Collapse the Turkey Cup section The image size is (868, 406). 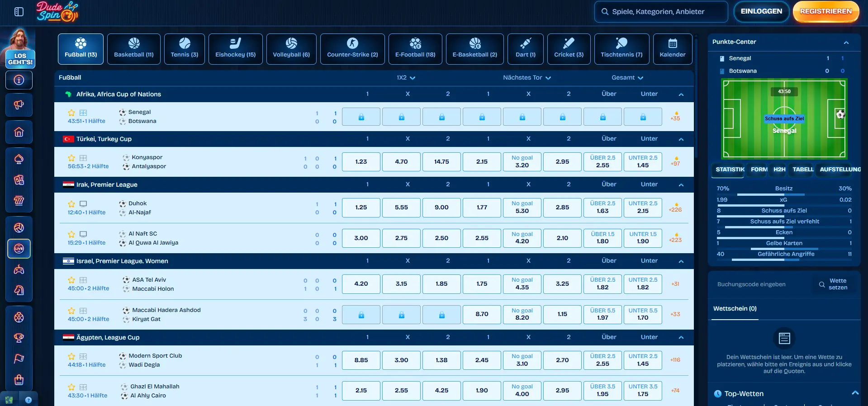[x=681, y=139]
